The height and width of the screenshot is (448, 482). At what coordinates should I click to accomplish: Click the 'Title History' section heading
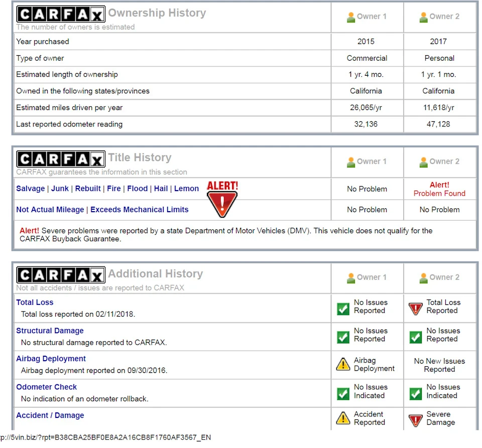tap(140, 158)
